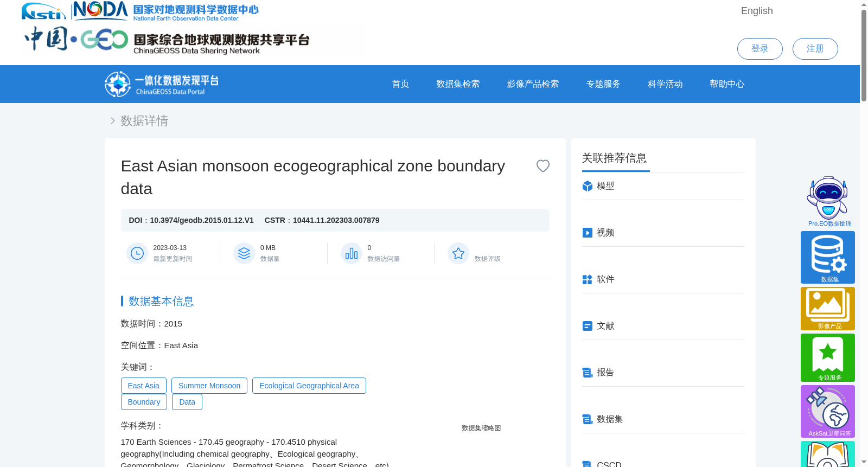
Task: Click the dataset title East Asian monsoon
Action: pos(313,177)
